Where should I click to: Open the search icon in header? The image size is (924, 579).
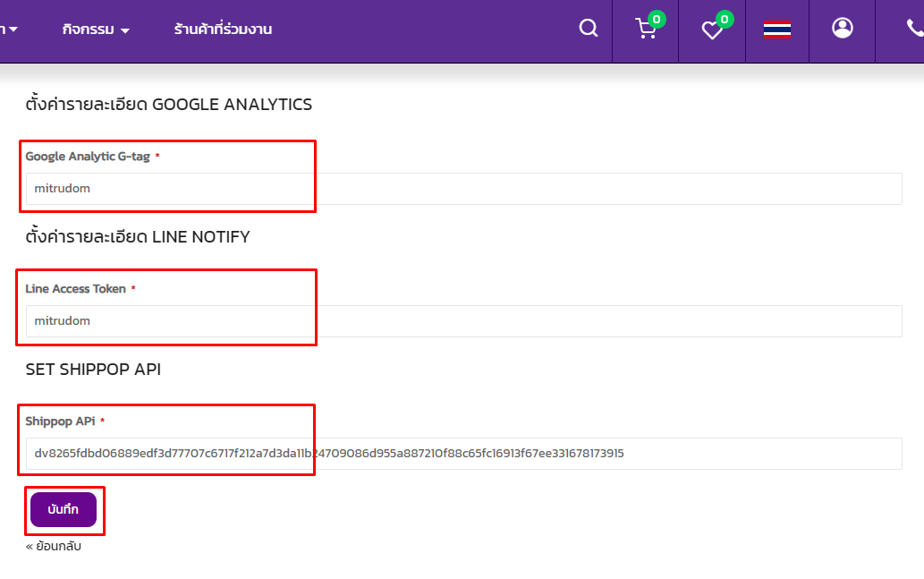[x=588, y=29]
